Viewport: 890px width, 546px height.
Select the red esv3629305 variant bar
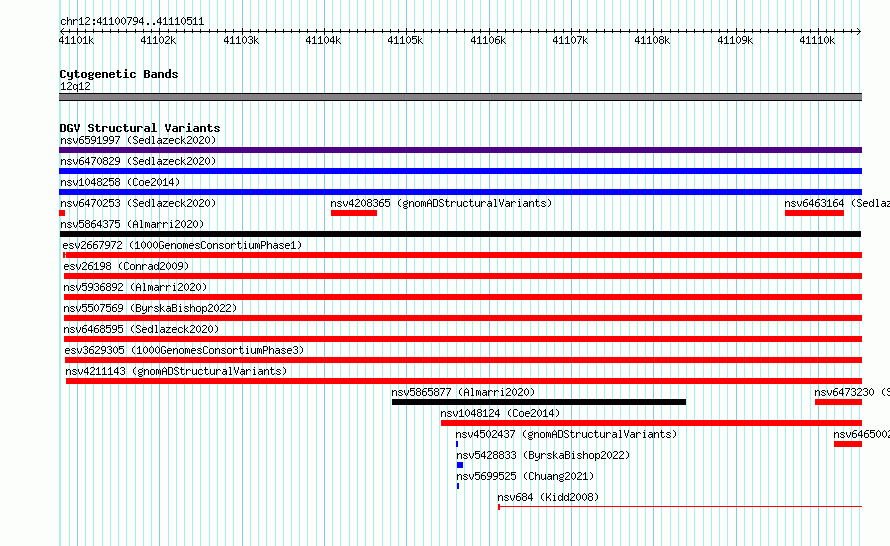tap(463, 360)
